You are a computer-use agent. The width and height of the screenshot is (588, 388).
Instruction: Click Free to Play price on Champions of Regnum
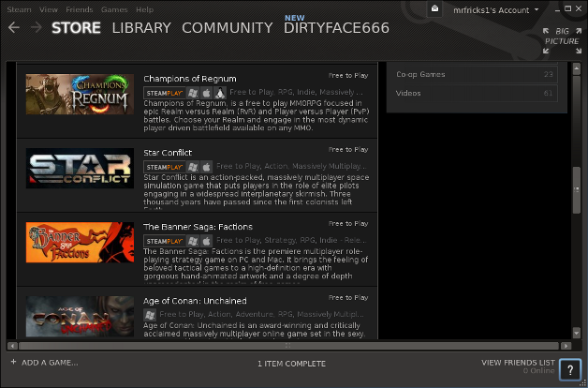[348, 75]
